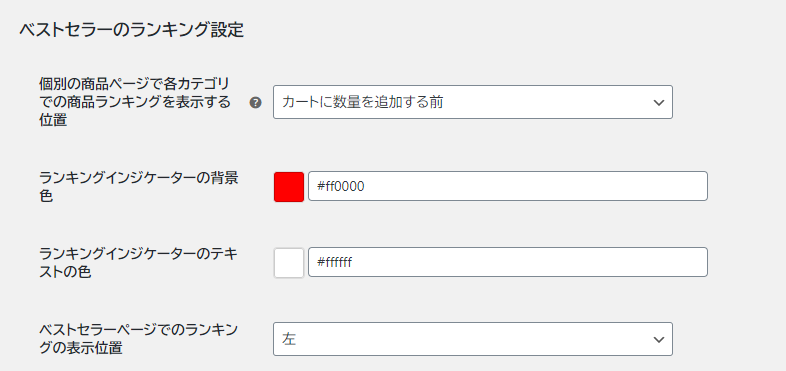Focus the #ff0000 hex color field

[x=508, y=187]
